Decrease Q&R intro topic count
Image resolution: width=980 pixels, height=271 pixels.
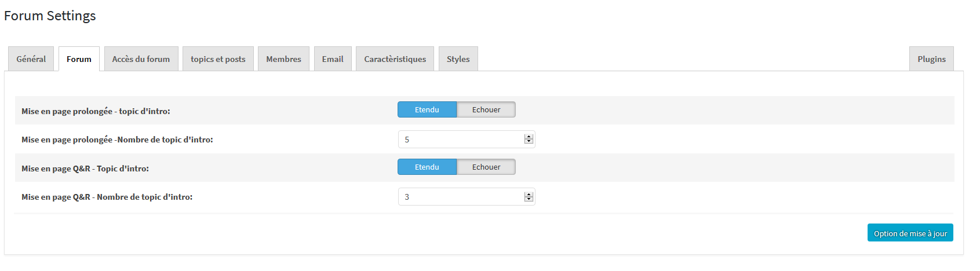point(529,199)
